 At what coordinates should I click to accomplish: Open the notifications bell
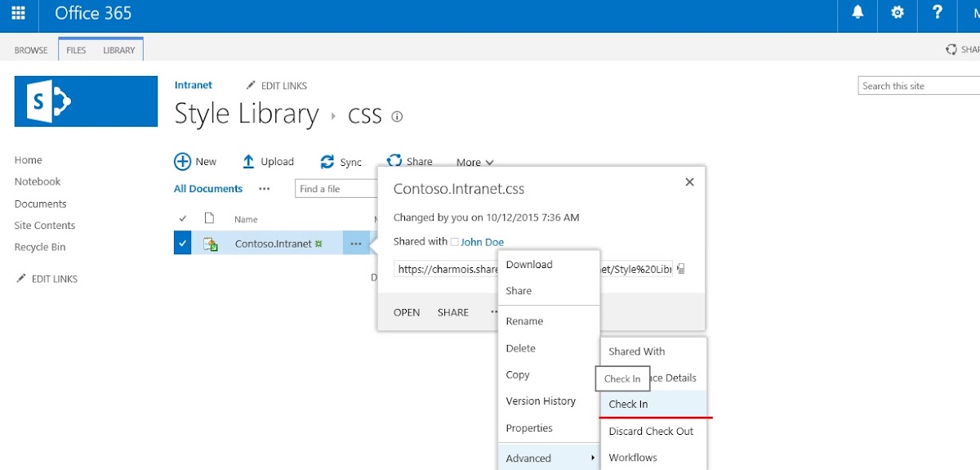pyautogui.click(x=858, y=13)
